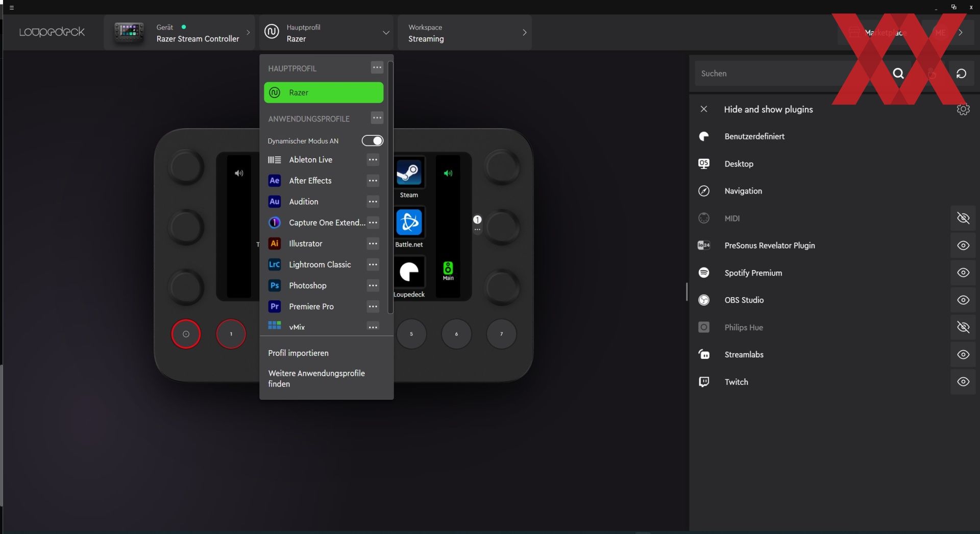Toggle Dynamischer Modus switch
Screen dimensions: 980x534
373,140
